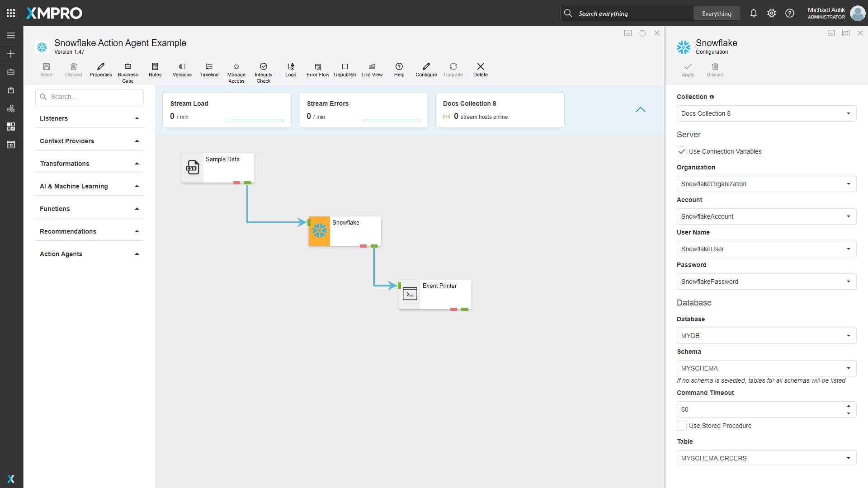Open the Table dropdown MYSCHEMA.ORDERS
The height and width of the screenshot is (488, 868).
(766, 458)
